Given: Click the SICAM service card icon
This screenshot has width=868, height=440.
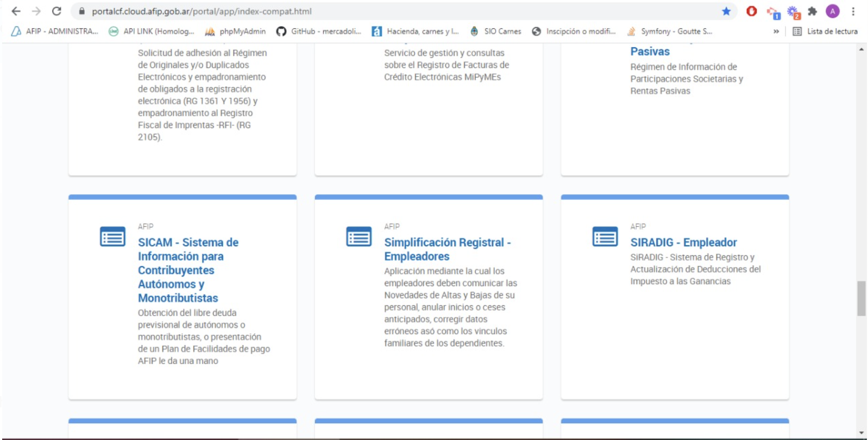Looking at the screenshot, I should pyautogui.click(x=113, y=236).
